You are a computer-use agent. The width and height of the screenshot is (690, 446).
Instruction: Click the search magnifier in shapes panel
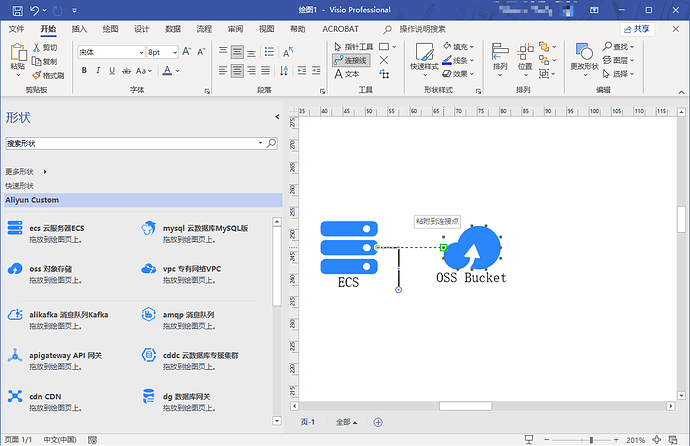click(272, 143)
